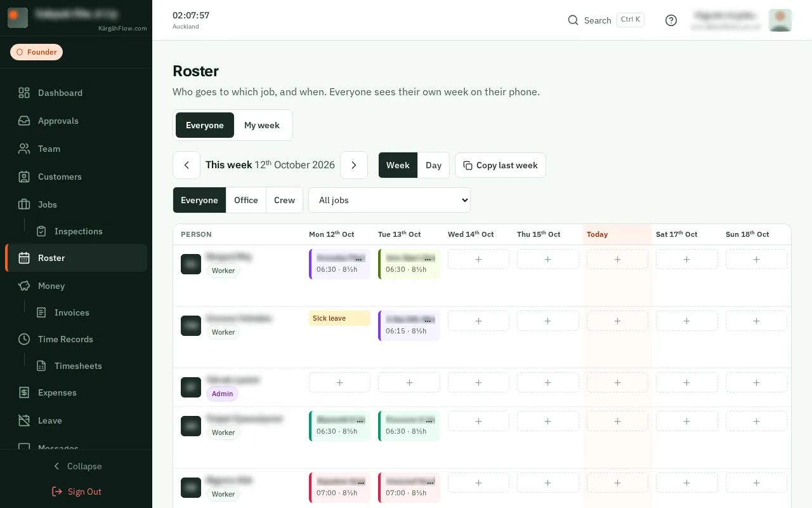Click the search magnifier icon
Viewport: 812px width, 508px height.
(573, 20)
